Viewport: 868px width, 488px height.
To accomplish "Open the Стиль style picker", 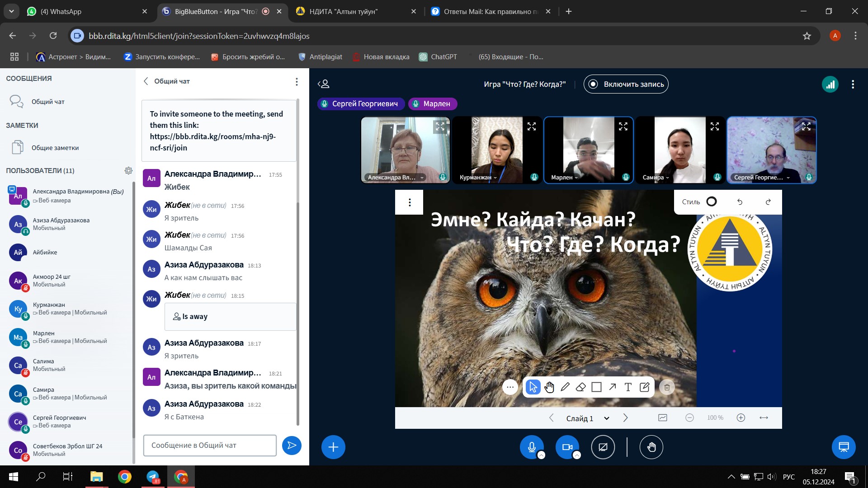I will point(699,202).
